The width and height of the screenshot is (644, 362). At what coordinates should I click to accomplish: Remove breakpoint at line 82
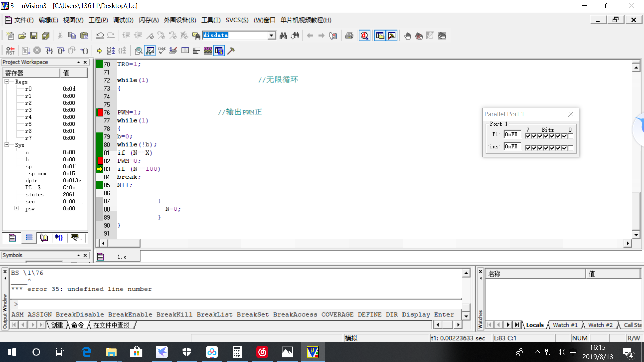pyautogui.click(x=100, y=161)
